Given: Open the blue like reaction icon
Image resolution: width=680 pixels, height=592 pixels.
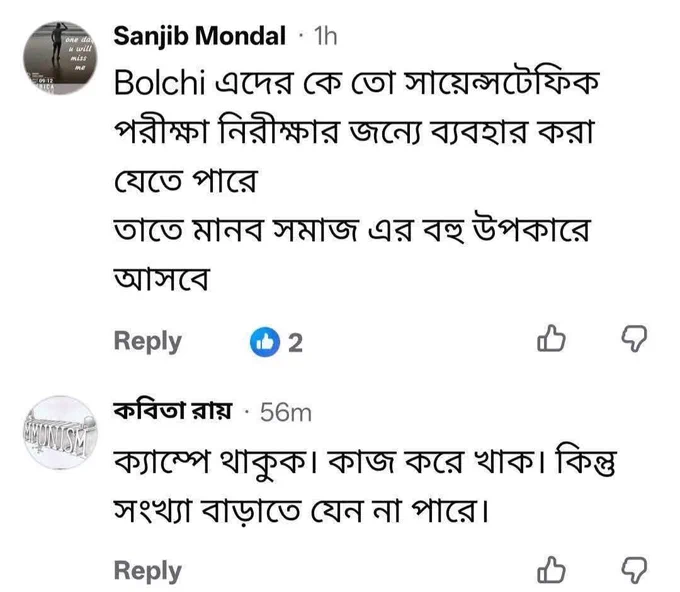Looking at the screenshot, I should point(265,342).
